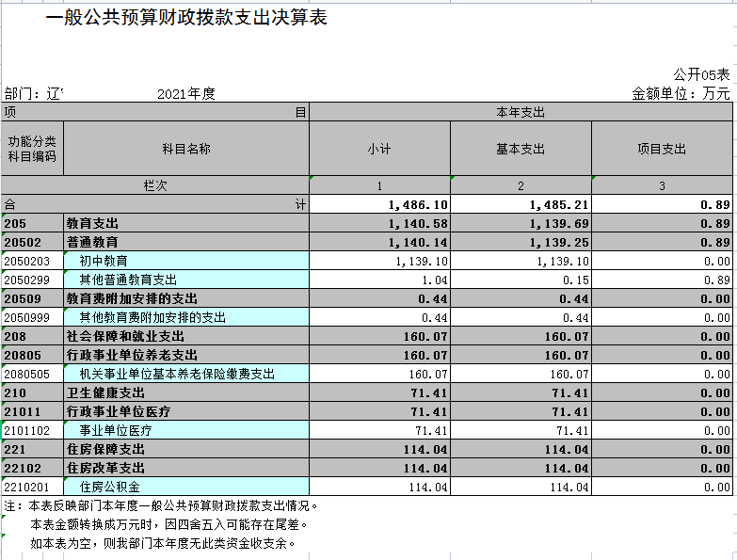Click code cell 2050299
The image size is (737, 560).
[x=32, y=280]
